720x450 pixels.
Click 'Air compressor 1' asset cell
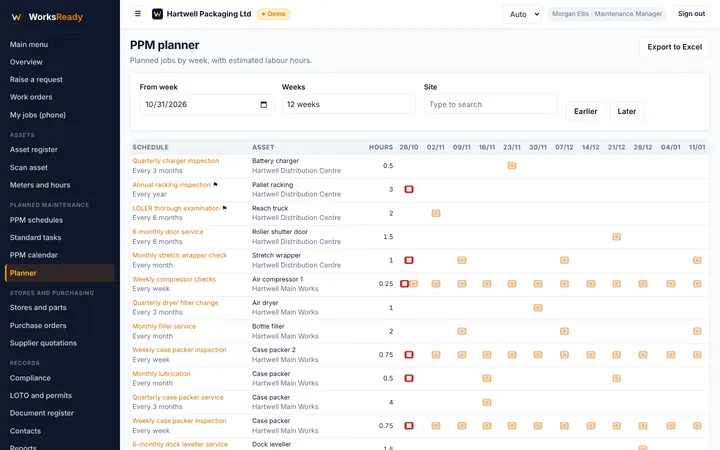(x=278, y=279)
